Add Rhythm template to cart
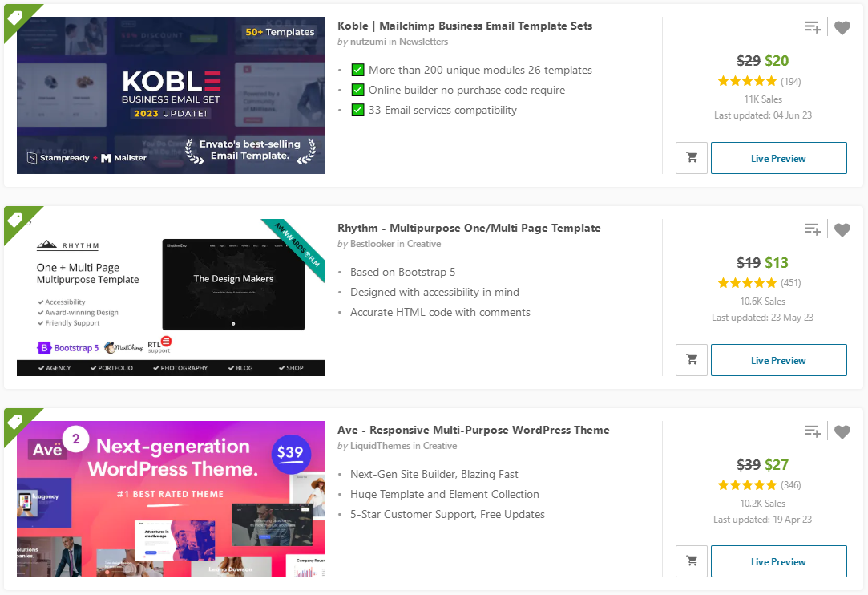This screenshot has height=595, width=868. pyautogui.click(x=692, y=360)
